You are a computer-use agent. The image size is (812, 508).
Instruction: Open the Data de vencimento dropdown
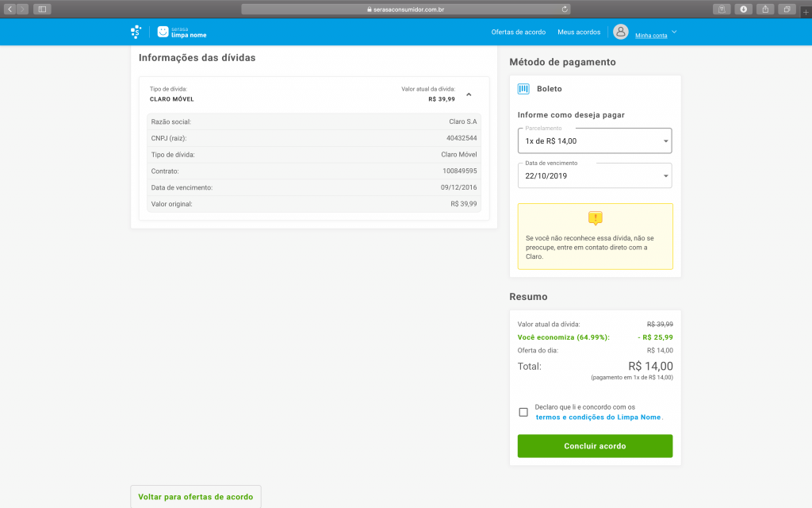pos(595,175)
